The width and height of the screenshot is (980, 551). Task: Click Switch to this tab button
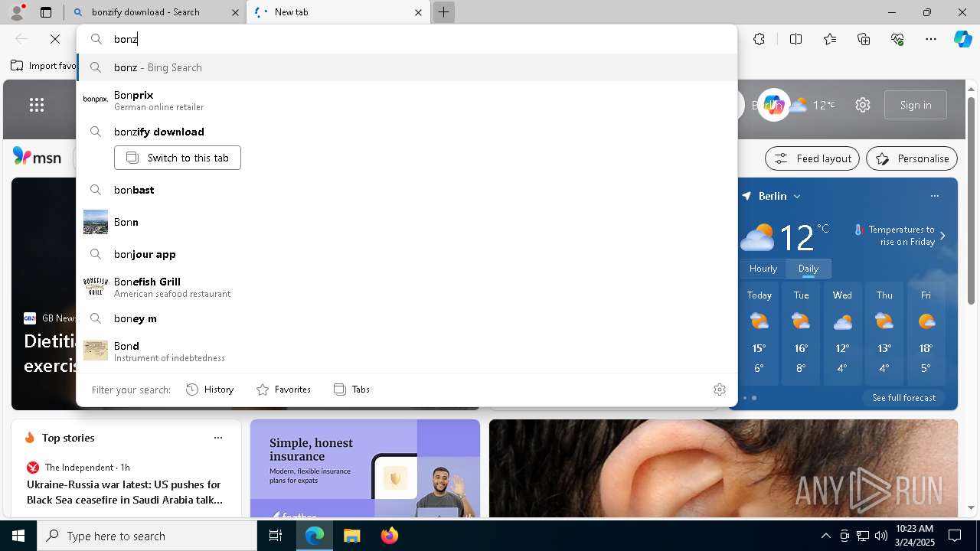coord(178,158)
